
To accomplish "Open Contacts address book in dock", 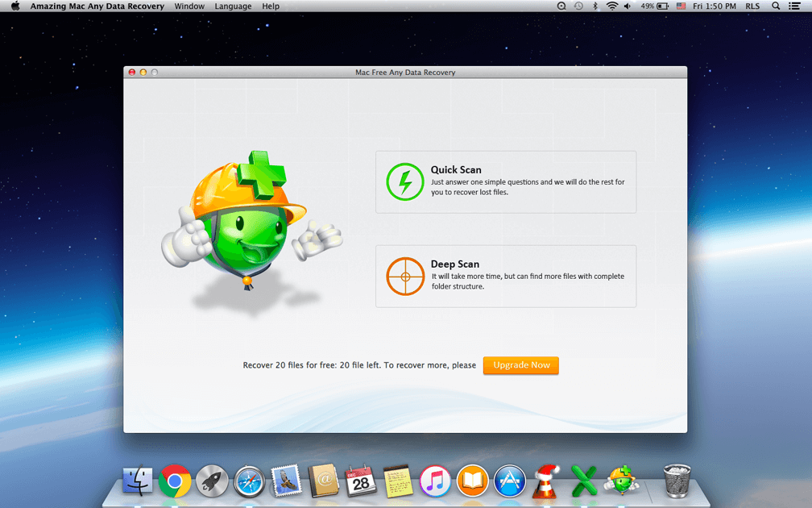I will point(324,481).
